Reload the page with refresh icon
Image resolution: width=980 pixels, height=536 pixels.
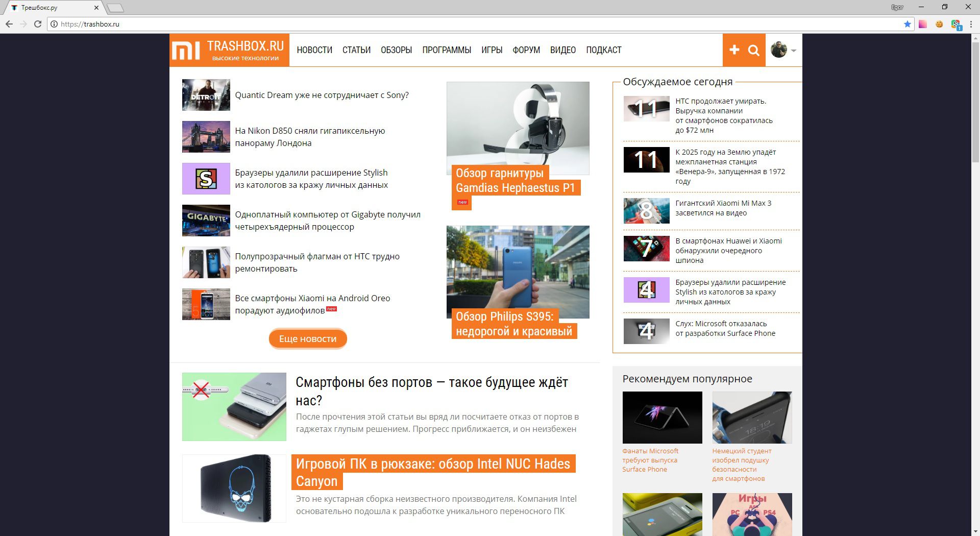(x=38, y=24)
